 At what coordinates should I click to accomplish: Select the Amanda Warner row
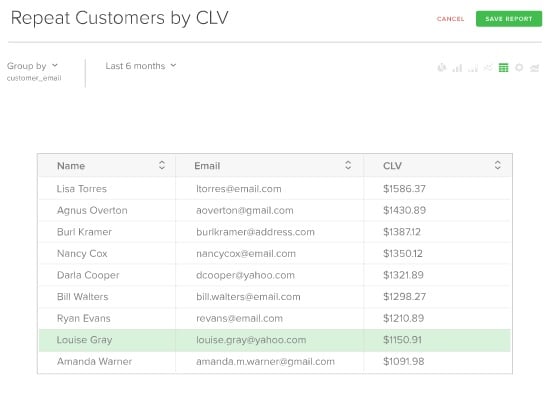(x=275, y=362)
